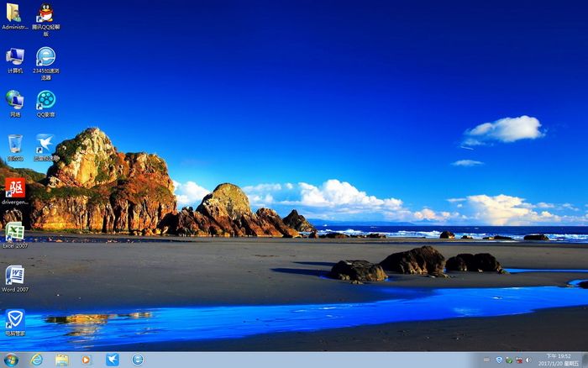Open Windows Explorer folder in taskbar
The image size is (588, 368).
(62, 360)
